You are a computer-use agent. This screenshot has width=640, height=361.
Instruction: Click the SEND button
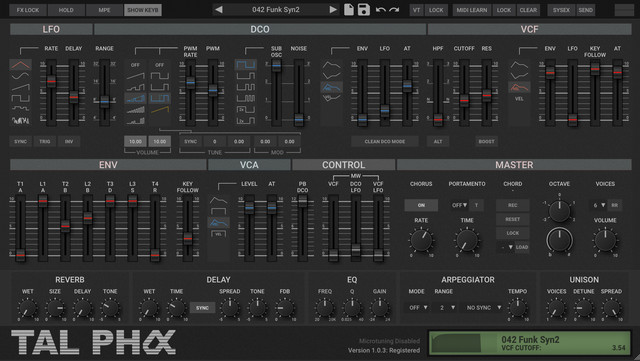coord(585,10)
